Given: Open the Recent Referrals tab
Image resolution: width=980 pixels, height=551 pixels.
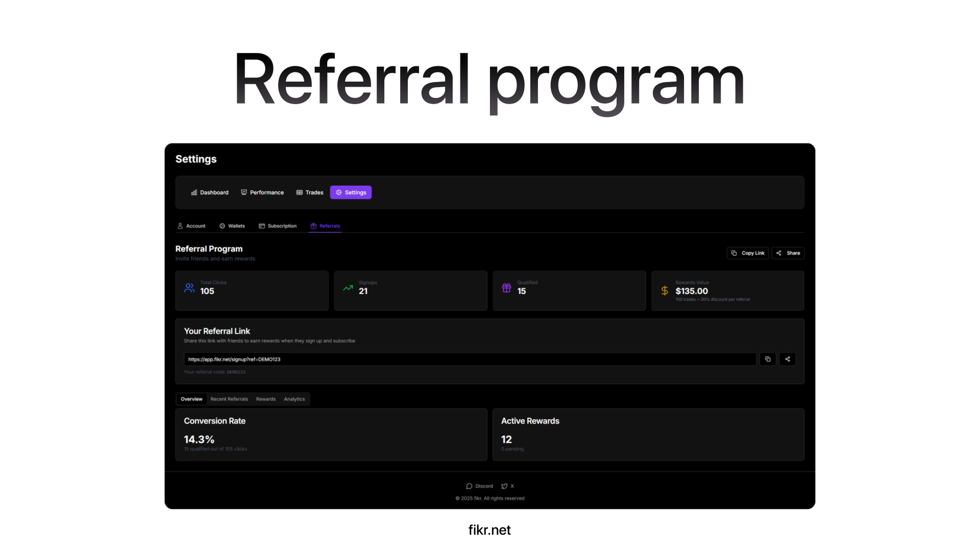Looking at the screenshot, I should 229,399.
